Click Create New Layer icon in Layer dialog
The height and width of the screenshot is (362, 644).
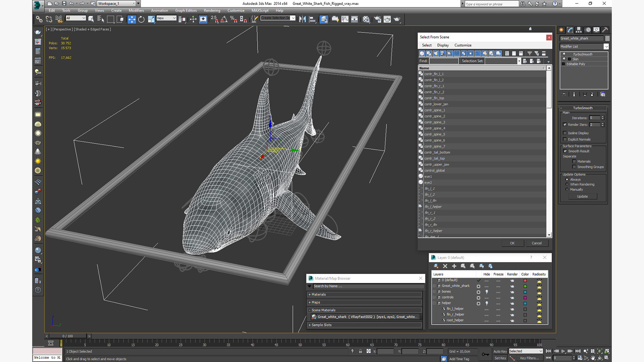tap(436, 266)
